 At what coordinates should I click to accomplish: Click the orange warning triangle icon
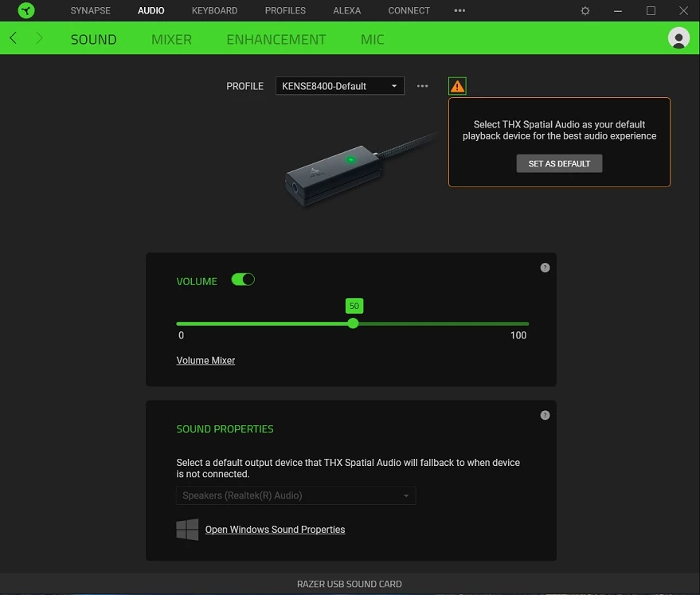[x=457, y=86]
